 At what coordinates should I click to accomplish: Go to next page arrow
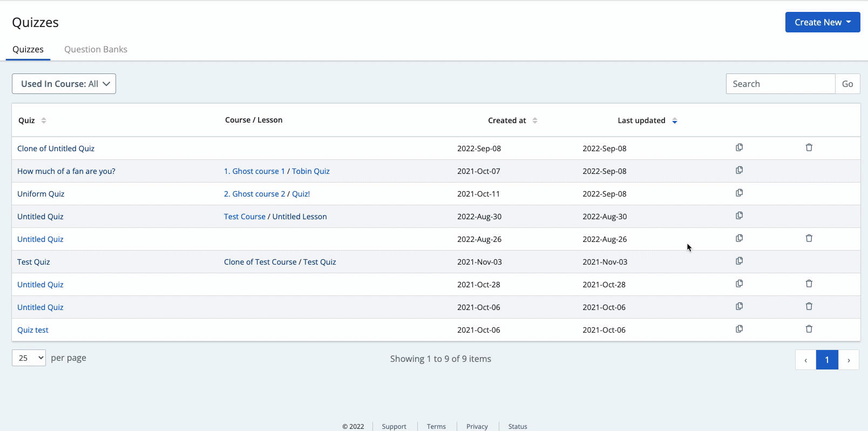coord(849,360)
